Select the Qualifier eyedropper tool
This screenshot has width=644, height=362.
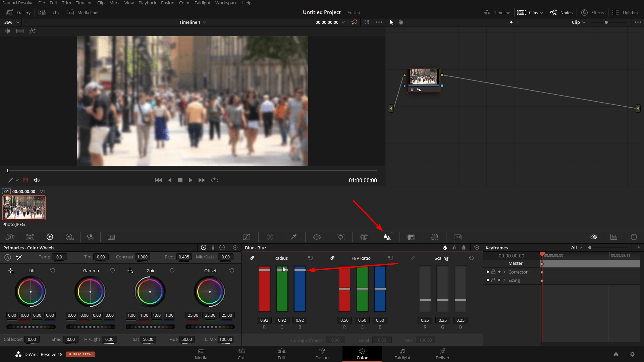pyautogui.click(x=293, y=237)
